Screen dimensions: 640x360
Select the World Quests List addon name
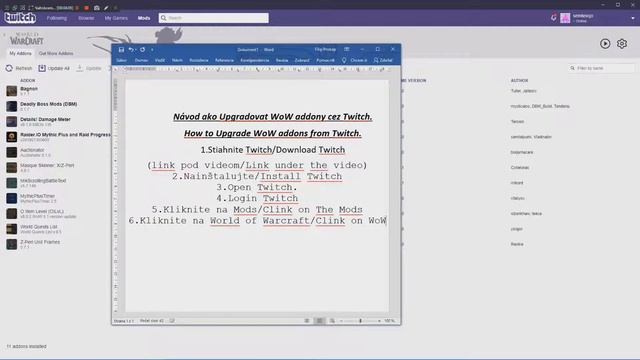(39, 227)
